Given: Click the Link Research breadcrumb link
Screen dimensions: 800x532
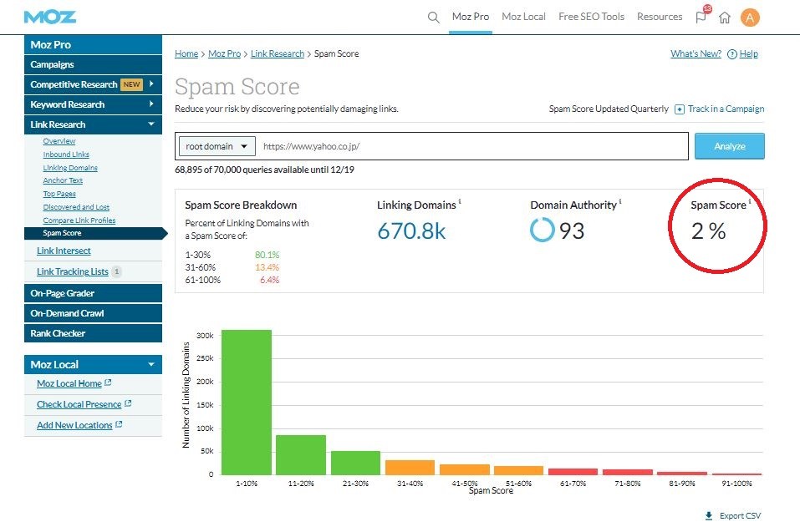Looking at the screenshot, I should point(277,54).
